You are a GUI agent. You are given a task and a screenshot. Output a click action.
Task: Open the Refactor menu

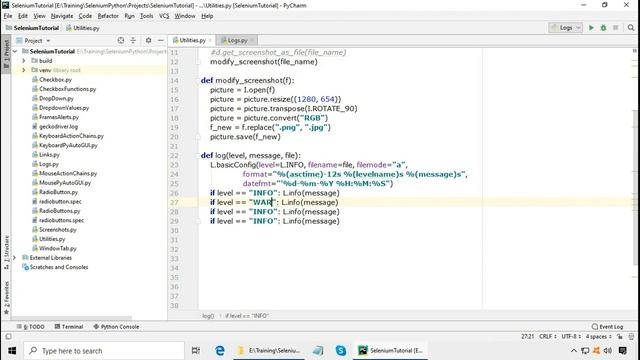(x=108, y=16)
